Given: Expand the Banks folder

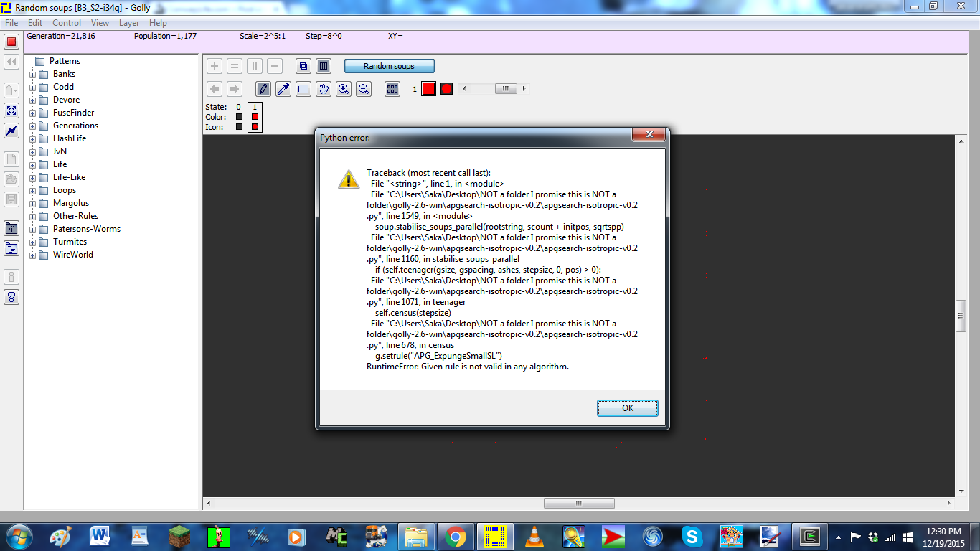Looking at the screenshot, I should 32,74.
